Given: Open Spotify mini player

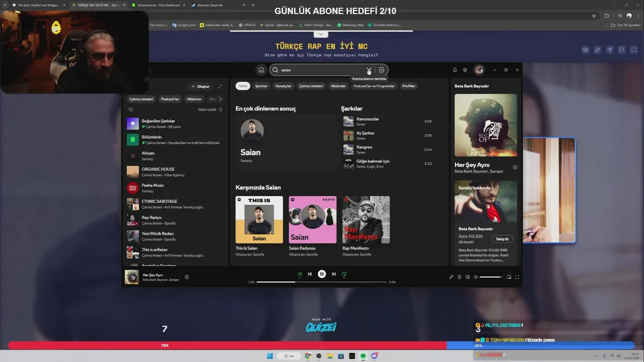Looking at the screenshot, I should click(x=509, y=277).
